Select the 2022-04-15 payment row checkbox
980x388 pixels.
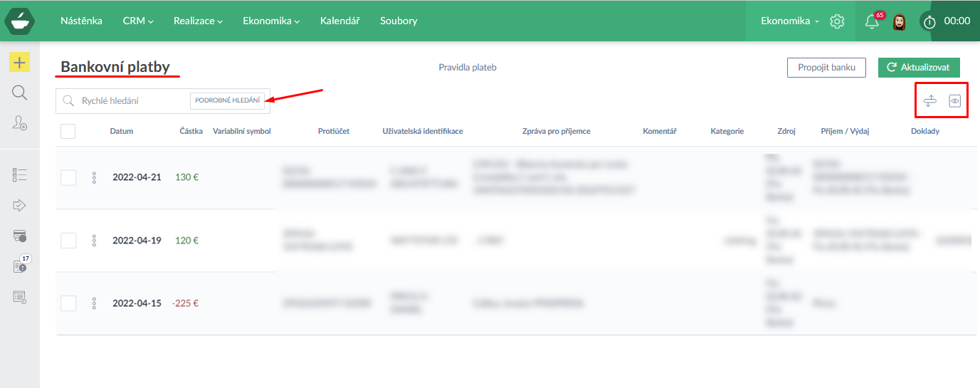click(x=68, y=303)
